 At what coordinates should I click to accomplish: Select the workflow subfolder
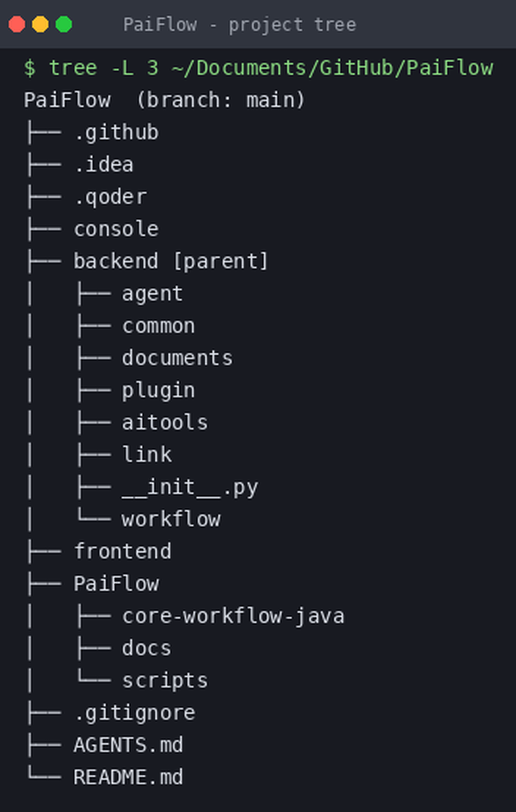point(171,519)
